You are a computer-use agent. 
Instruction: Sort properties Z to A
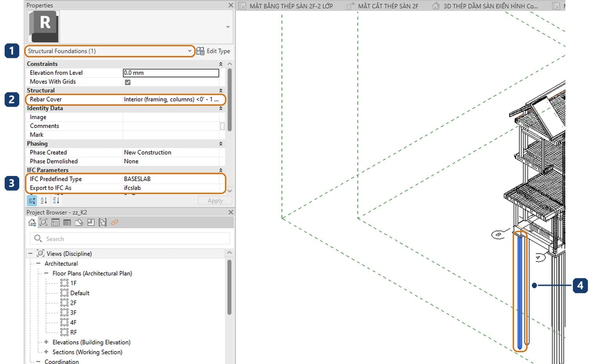point(56,201)
